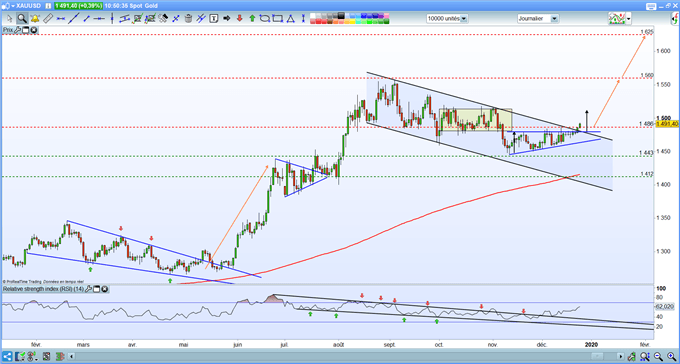Select the eraser tool in the toolbar
The height and width of the screenshot is (364, 680).
coord(163,18)
